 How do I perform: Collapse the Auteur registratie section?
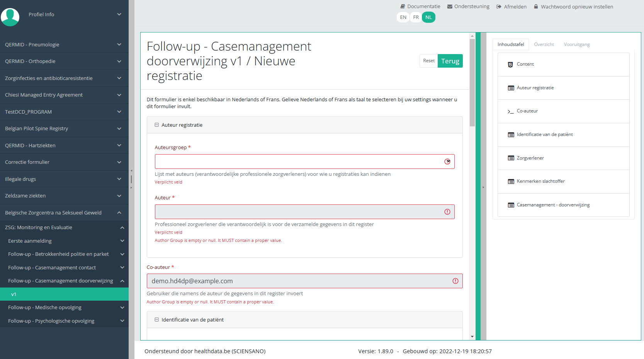157,125
